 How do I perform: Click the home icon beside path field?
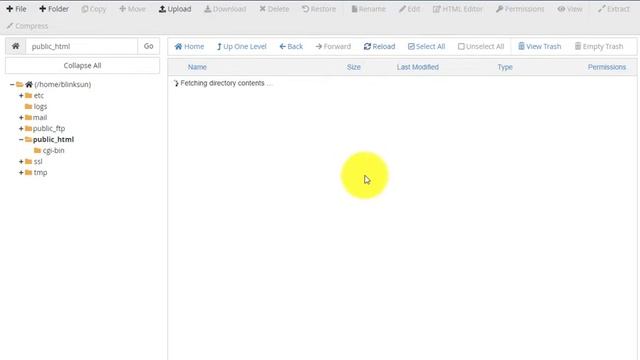(x=16, y=46)
